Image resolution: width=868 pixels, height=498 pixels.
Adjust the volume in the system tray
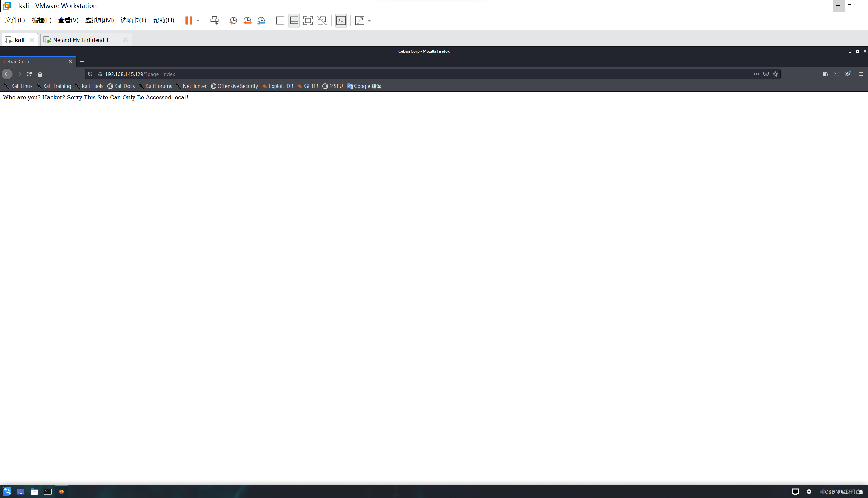tap(823, 492)
